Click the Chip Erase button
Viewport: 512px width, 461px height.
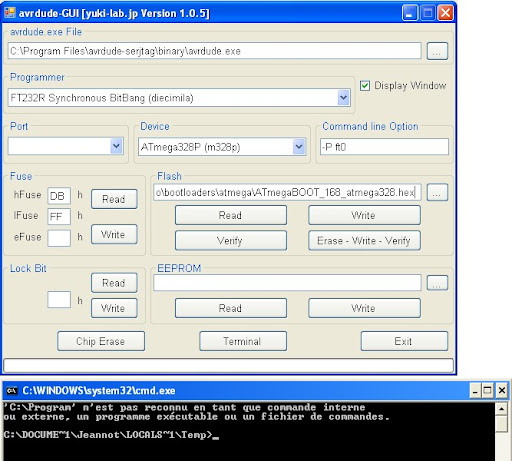(101, 341)
